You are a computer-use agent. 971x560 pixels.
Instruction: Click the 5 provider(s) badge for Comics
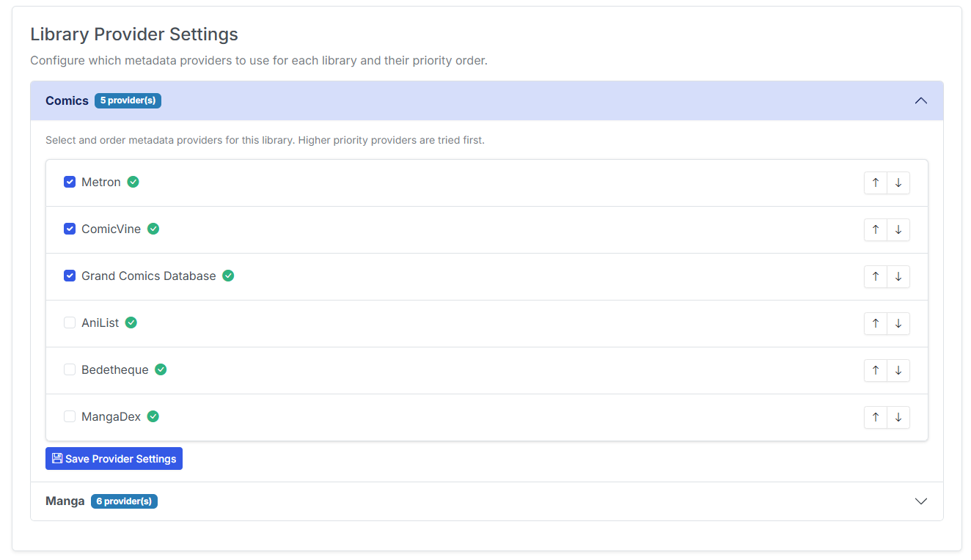(x=128, y=100)
